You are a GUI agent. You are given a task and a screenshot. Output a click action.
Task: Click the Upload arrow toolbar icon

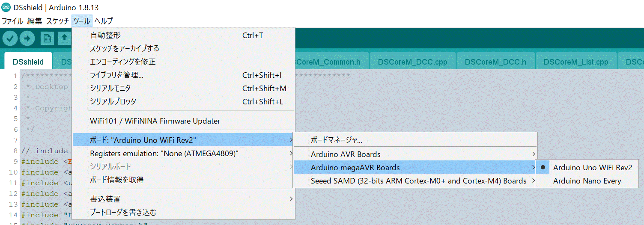pyautogui.click(x=27, y=38)
